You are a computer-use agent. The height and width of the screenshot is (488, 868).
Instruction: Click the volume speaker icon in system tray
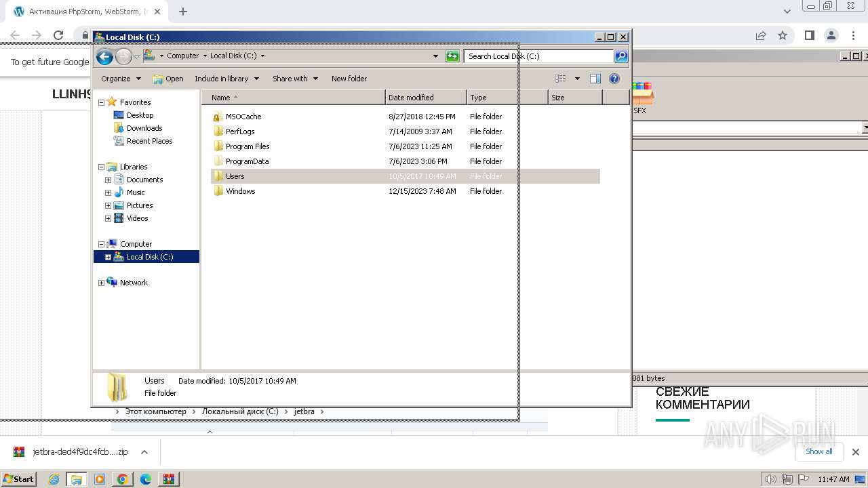pos(770,479)
